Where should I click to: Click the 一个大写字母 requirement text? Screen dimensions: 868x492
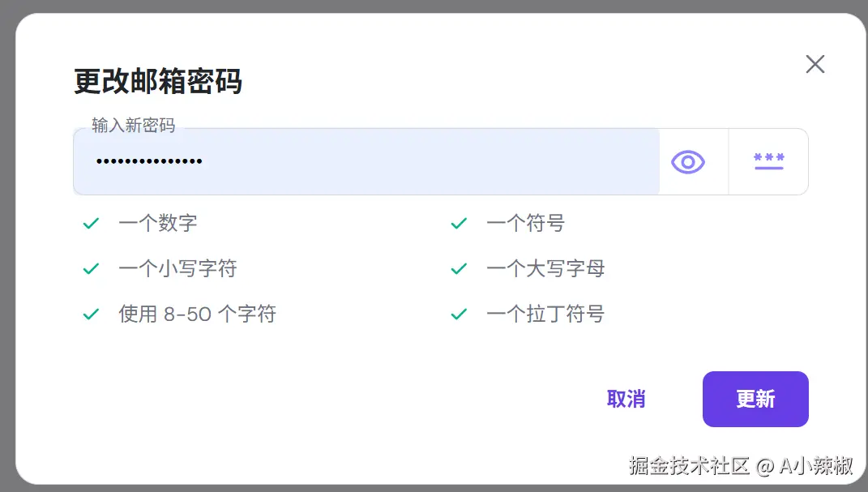click(x=545, y=268)
